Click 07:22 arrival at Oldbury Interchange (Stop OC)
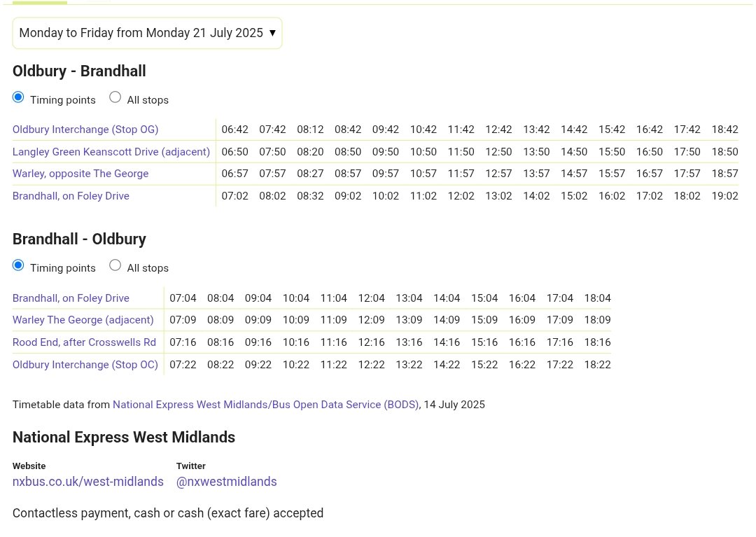The image size is (756, 537). 183,365
